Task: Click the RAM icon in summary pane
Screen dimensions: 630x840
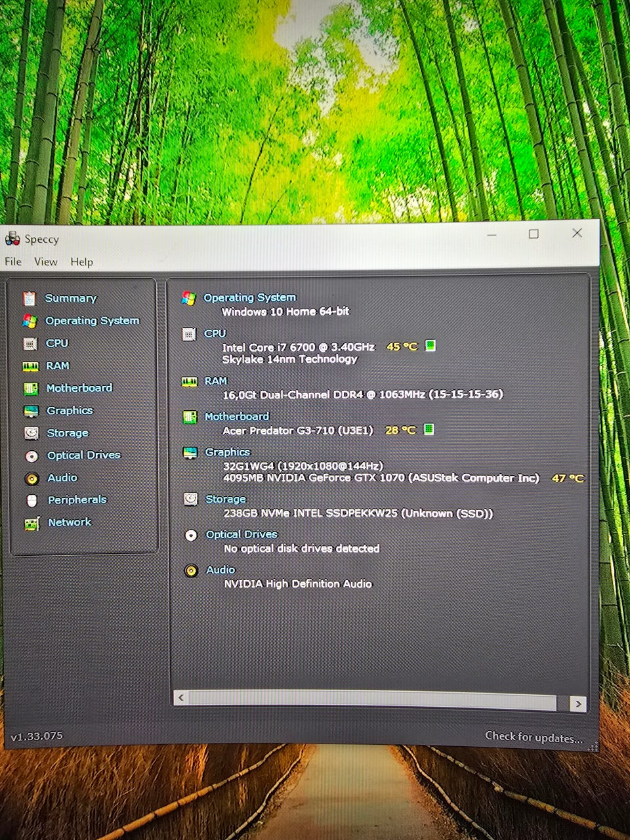Action: pos(190,381)
